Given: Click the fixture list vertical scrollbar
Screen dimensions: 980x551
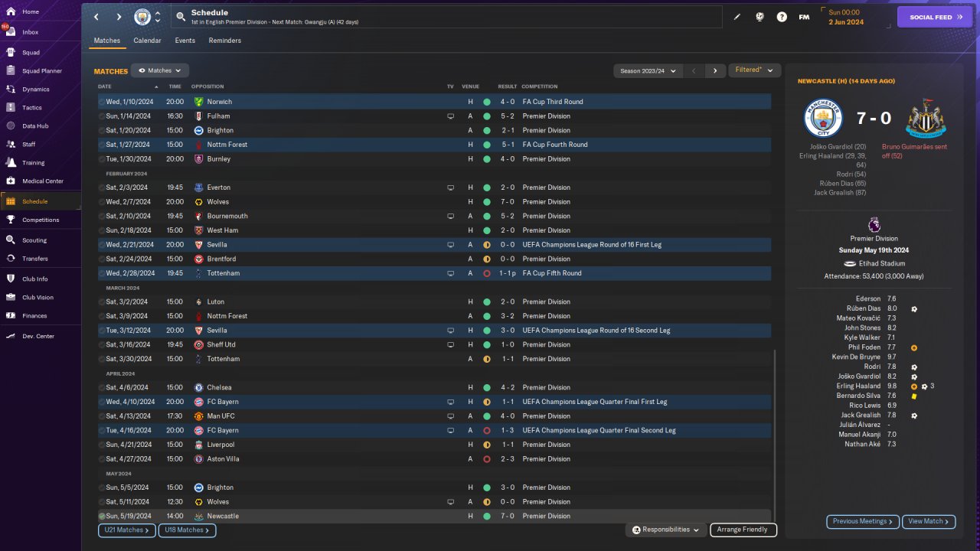Looking at the screenshot, I should [x=775, y=436].
